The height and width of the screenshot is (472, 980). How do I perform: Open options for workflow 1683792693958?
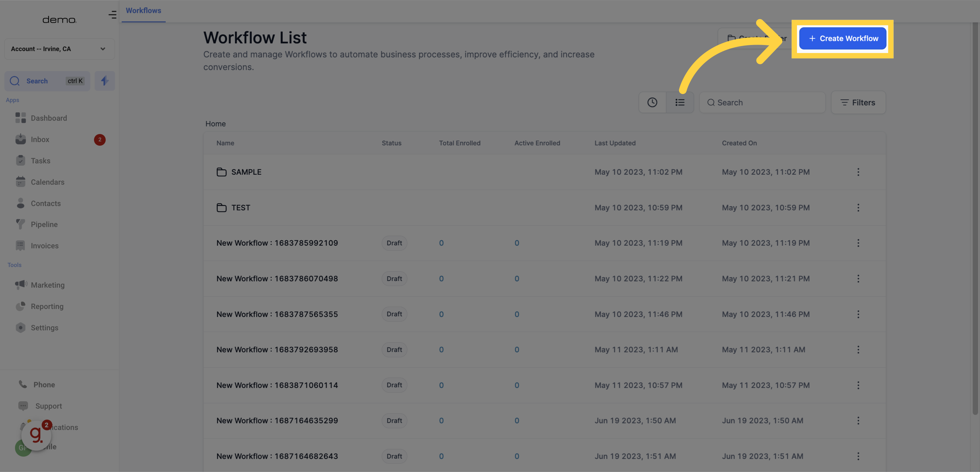click(858, 350)
